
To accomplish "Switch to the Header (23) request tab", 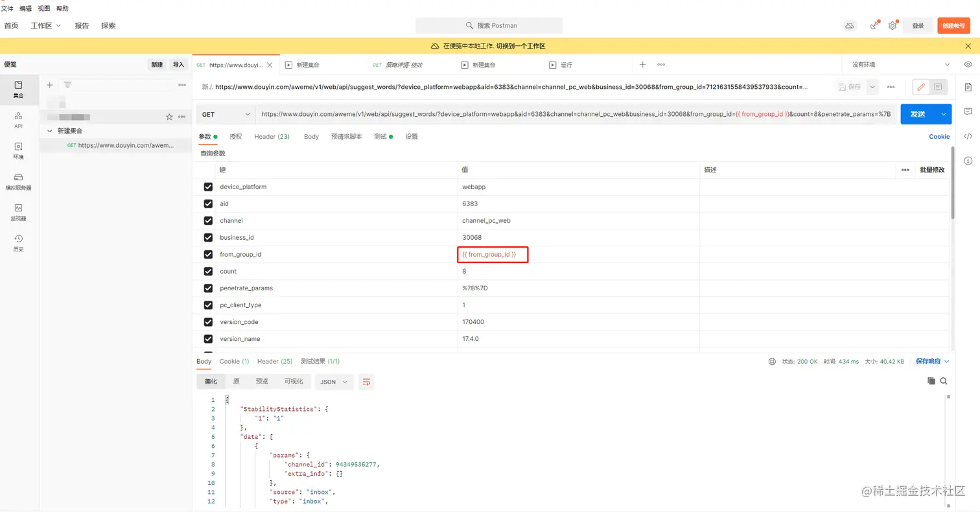I will pos(272,137).
